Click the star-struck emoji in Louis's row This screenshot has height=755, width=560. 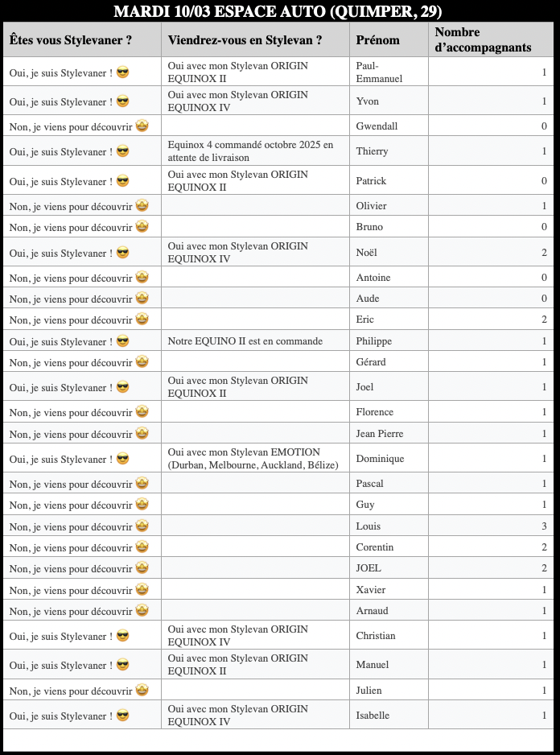tap(142, 526)
